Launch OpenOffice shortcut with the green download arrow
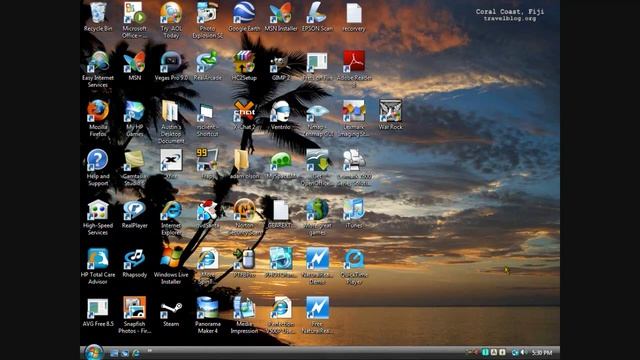This screenshot has height=360, width=640. pyautogui.click(x=317, y=168)
